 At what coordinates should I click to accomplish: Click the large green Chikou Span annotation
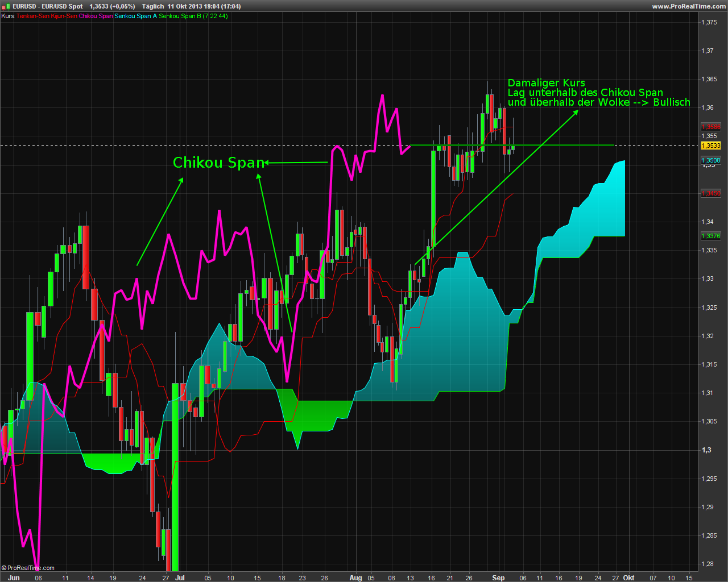[219, 163]
